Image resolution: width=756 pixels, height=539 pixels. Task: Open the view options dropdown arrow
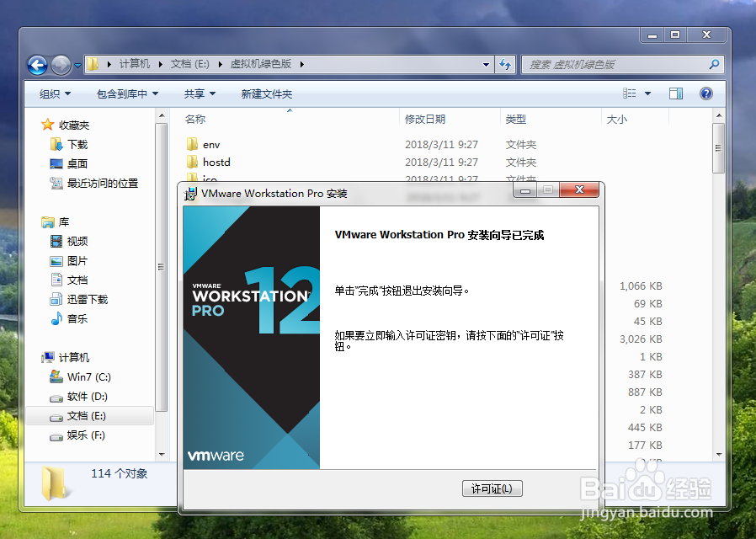647,93
